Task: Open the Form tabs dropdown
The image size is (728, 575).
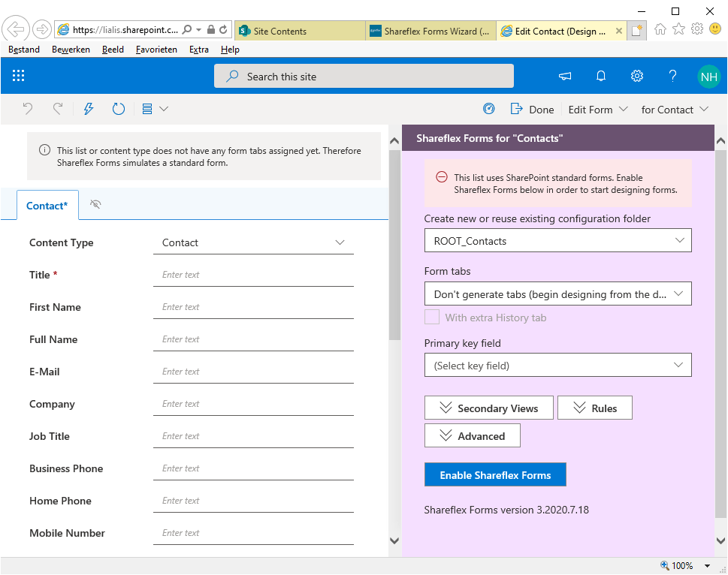Action: [x=557, y=294]
